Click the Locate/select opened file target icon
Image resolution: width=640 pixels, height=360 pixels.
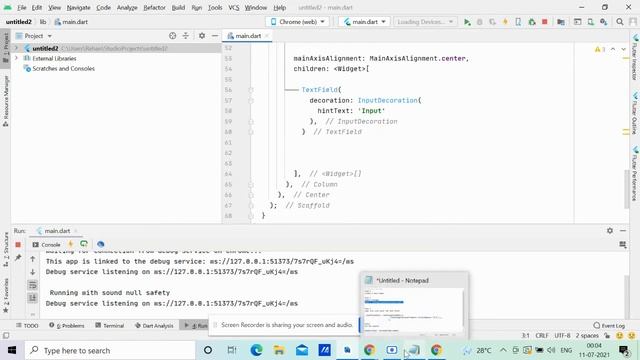point(173,36)
